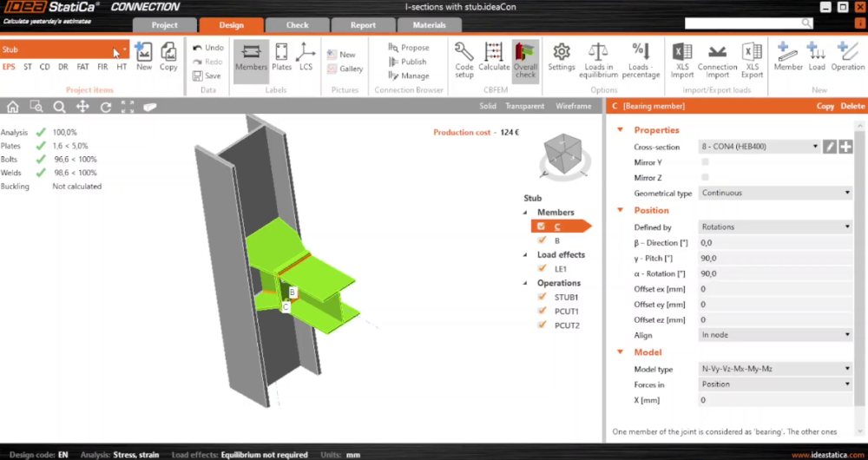Viewport: 868px width, 460px height.
Task: Toggle Mirror Y checkbox
Action: pos(705,162)
